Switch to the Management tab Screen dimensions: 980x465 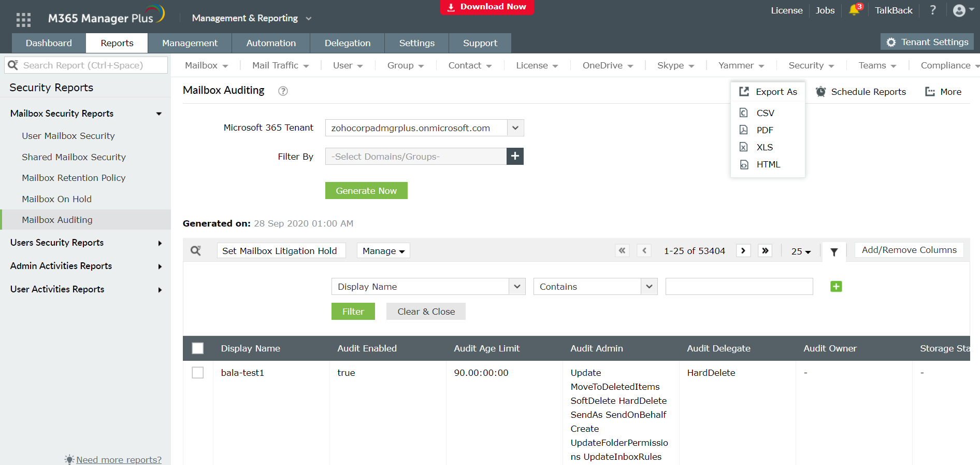pos(190,43)
